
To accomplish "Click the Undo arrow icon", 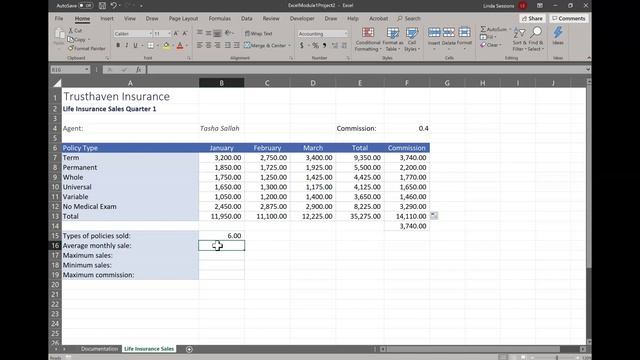I will coord(113,6).
